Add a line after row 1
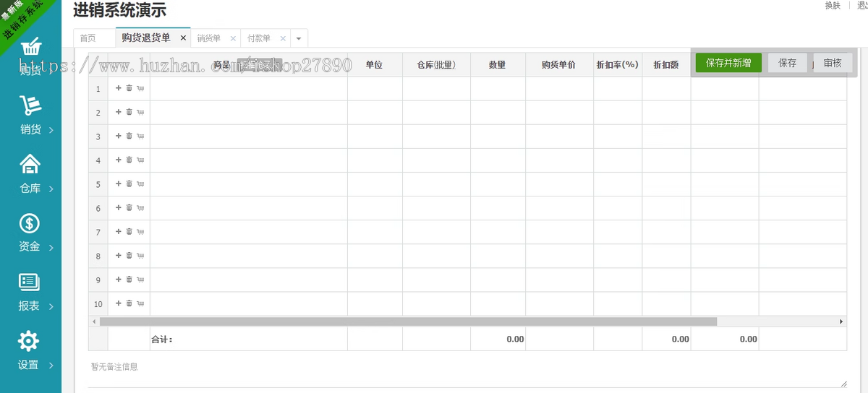868x393 pixels. tap(119, 88)
